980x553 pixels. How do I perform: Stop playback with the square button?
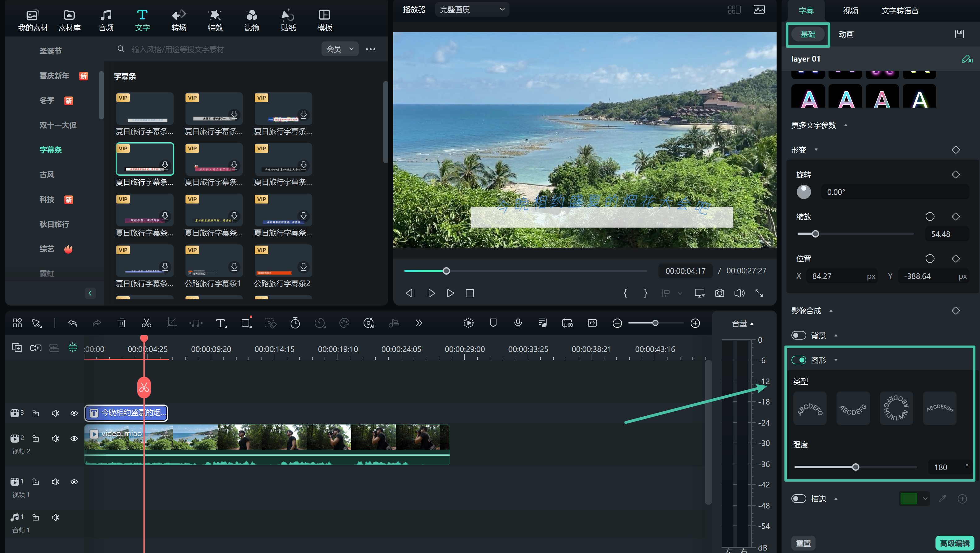click(470, 293)
